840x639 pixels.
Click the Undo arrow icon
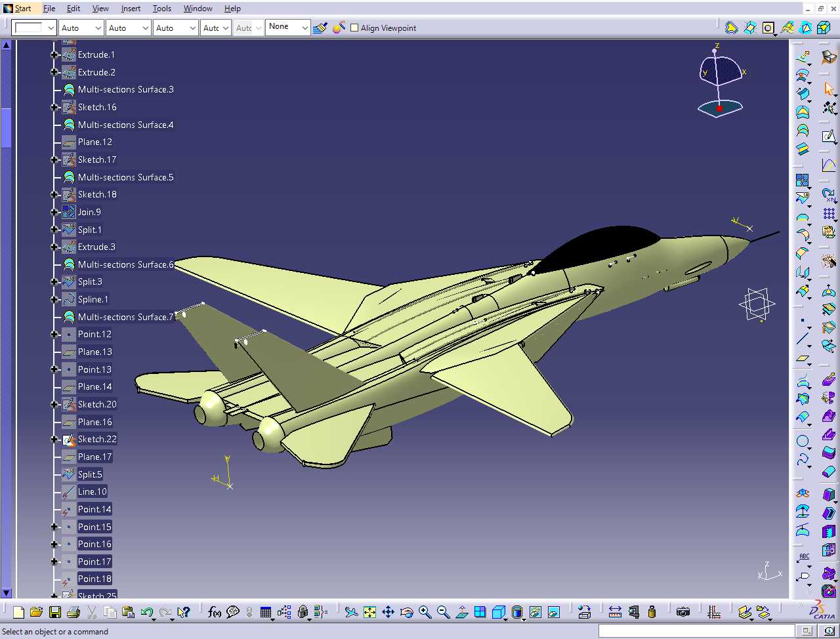[146, 612]
